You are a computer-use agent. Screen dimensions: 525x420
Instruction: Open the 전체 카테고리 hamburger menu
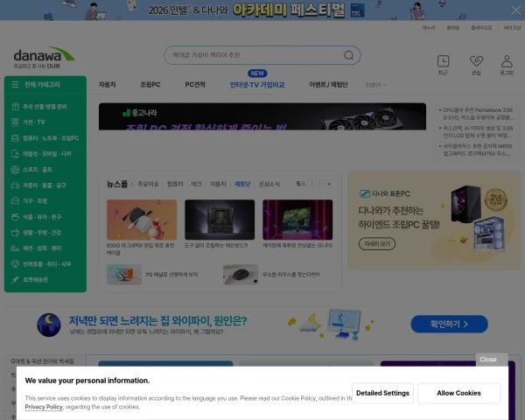15,84
